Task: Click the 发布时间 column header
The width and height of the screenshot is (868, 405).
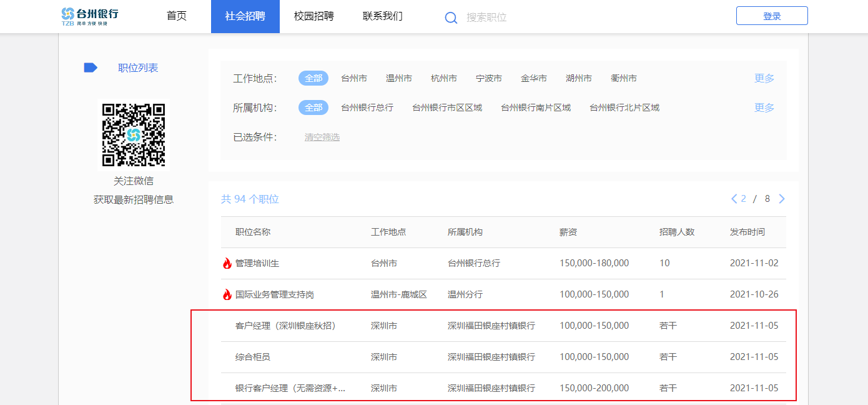Action: click(747, 232)
